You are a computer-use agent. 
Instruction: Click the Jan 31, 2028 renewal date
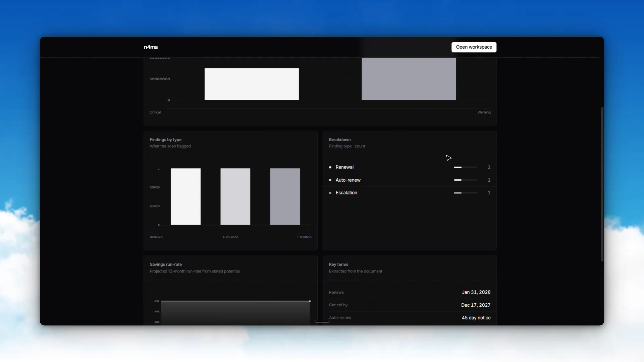pyautogui.click(x=476, y=292)
